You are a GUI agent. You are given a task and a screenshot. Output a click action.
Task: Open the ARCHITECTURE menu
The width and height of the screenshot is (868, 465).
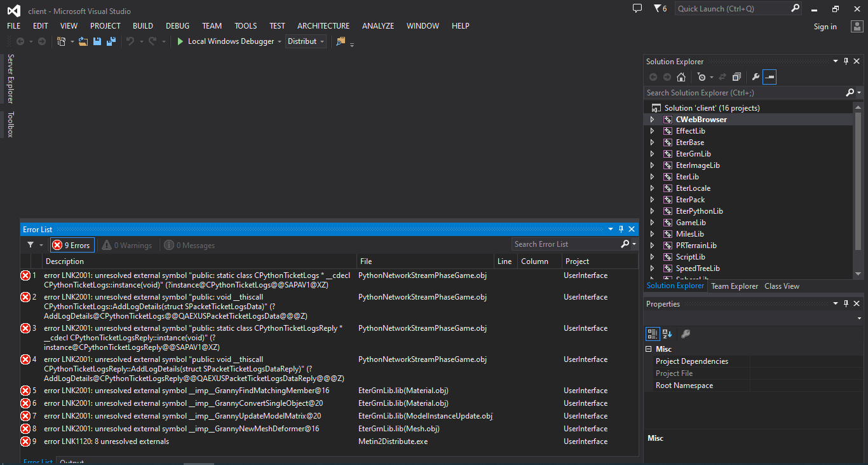[x=323, y=26]
